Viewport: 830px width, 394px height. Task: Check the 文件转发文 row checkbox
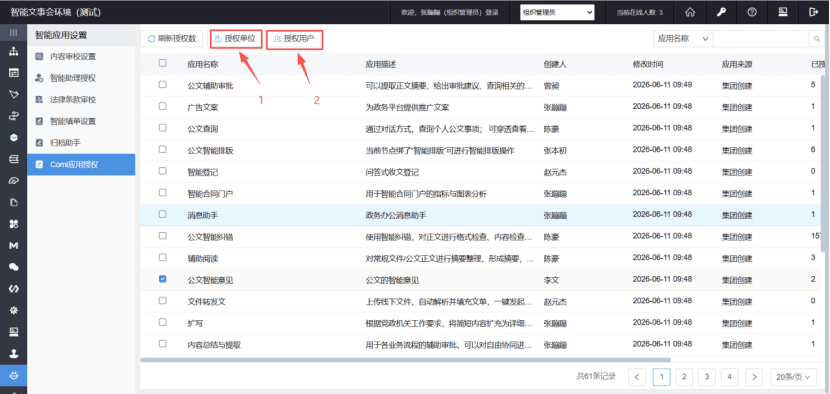tap(163, 300)
